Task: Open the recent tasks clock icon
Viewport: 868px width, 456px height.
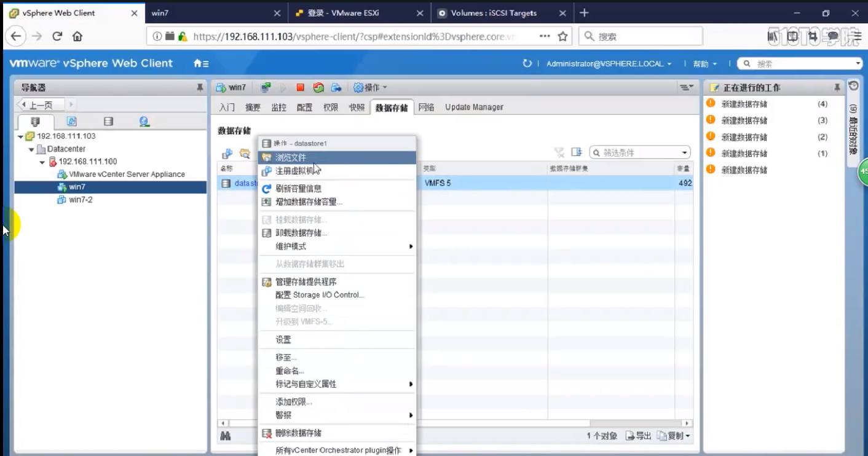Action: click(853, 86)
